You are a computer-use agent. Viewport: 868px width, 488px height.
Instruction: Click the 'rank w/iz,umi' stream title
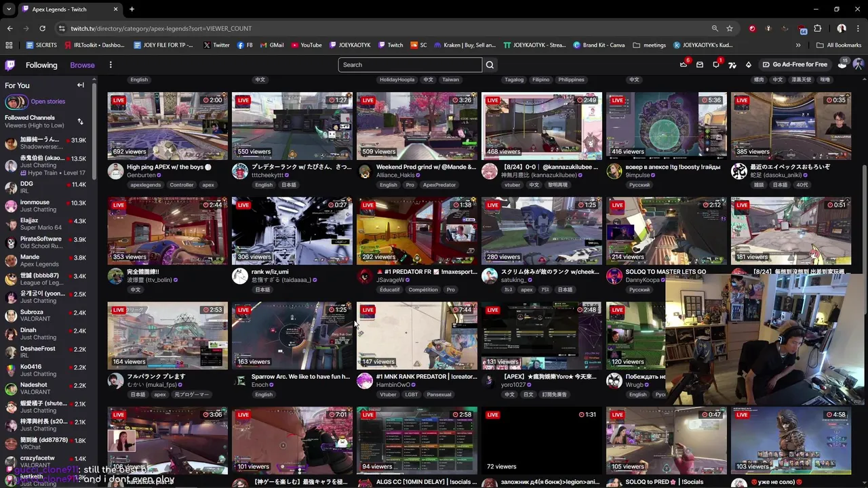point(270,272)
